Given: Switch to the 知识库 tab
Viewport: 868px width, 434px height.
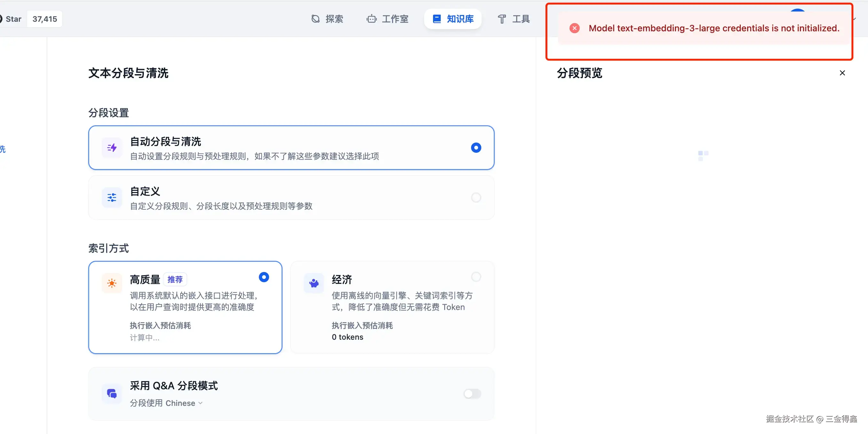Looking at the screenshot, I should pos(453,19).
